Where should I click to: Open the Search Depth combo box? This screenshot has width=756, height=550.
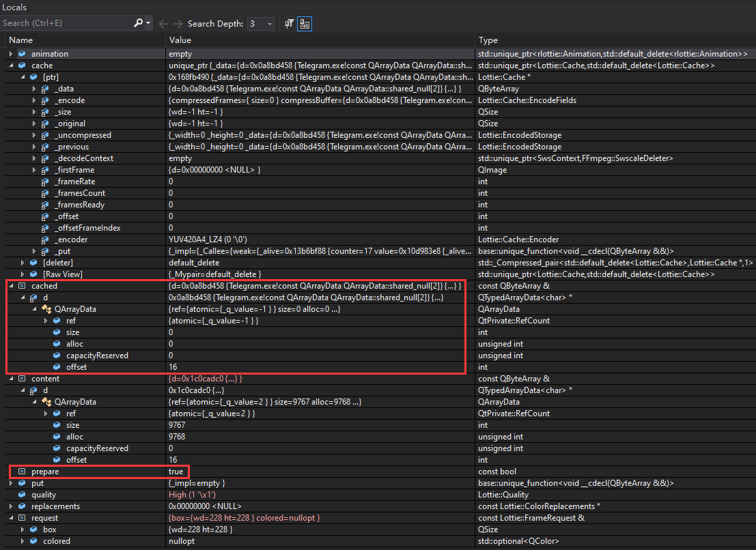[260, 24]
